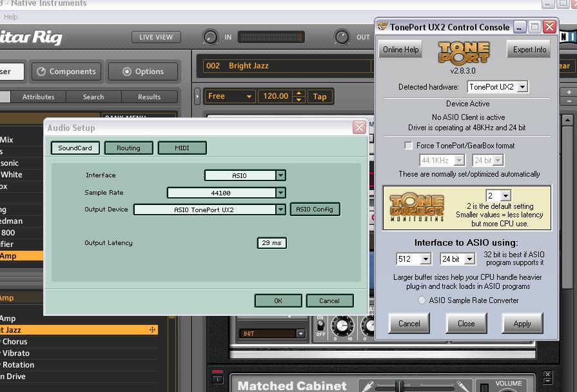The image size is (577, 392).
Task: Adjust the Matched Cabinet mic slider
Action: (x=400, y=386)
